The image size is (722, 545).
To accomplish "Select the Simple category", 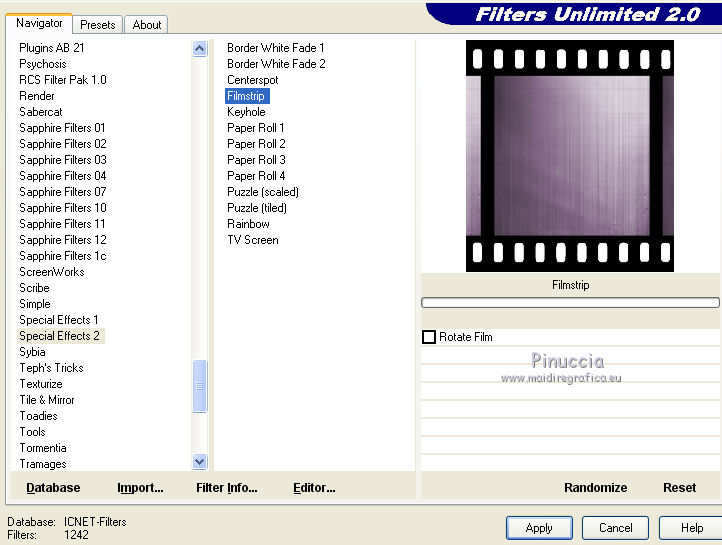I will pyautogui.click(x=35, y=304).
